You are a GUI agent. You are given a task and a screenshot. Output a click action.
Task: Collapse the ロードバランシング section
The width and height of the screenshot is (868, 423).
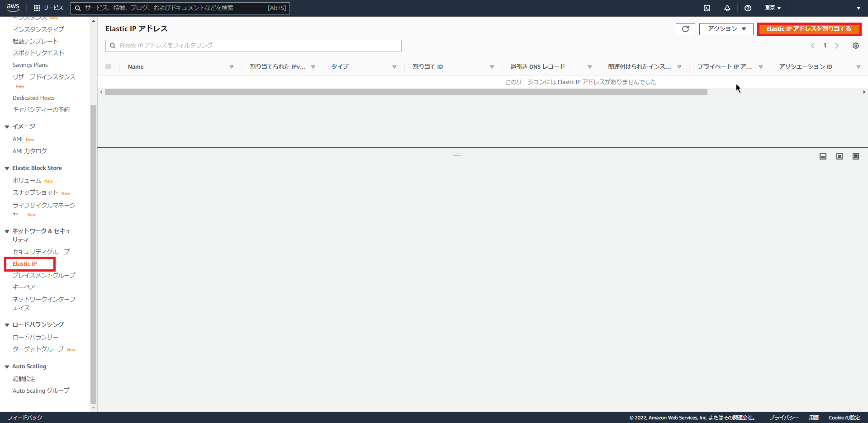[x=7, y=324]
